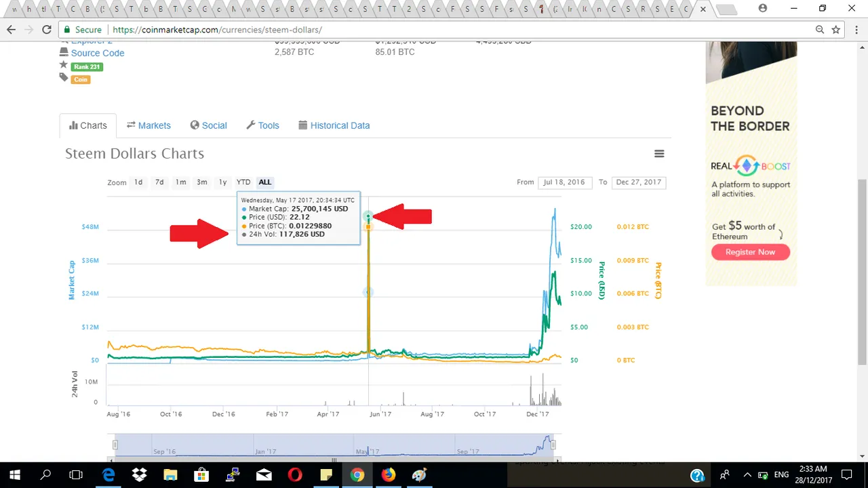This screenshot has height=488, width=868.
Task: Launch Microsoft Edge from taskbar
Action: tap(108, 474)
